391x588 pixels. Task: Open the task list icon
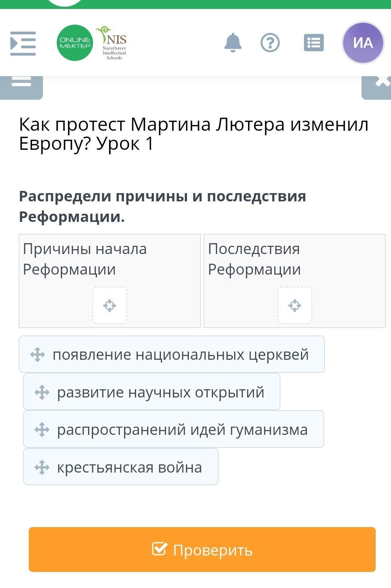(314, 43)
